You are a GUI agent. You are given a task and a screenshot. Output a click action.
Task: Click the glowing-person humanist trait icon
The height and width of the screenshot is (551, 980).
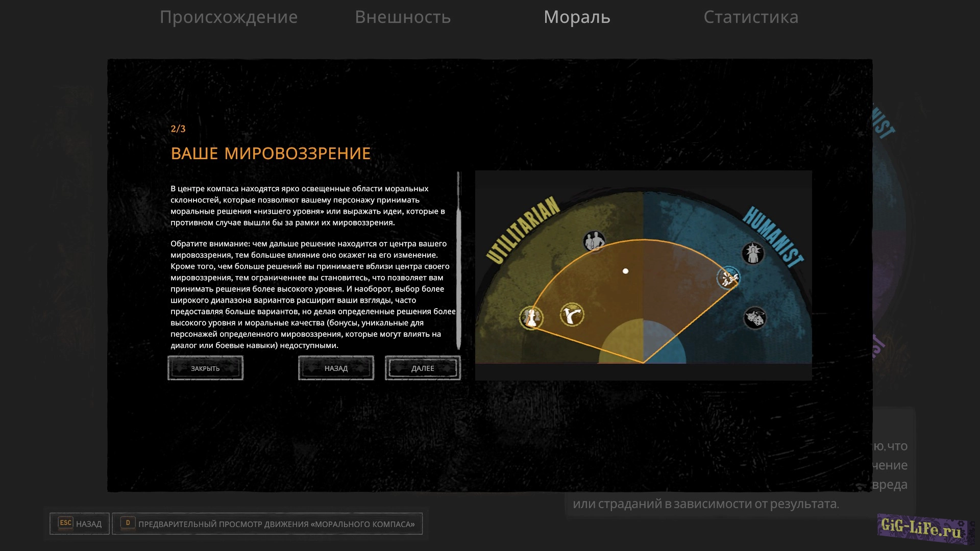click(753, 253)
